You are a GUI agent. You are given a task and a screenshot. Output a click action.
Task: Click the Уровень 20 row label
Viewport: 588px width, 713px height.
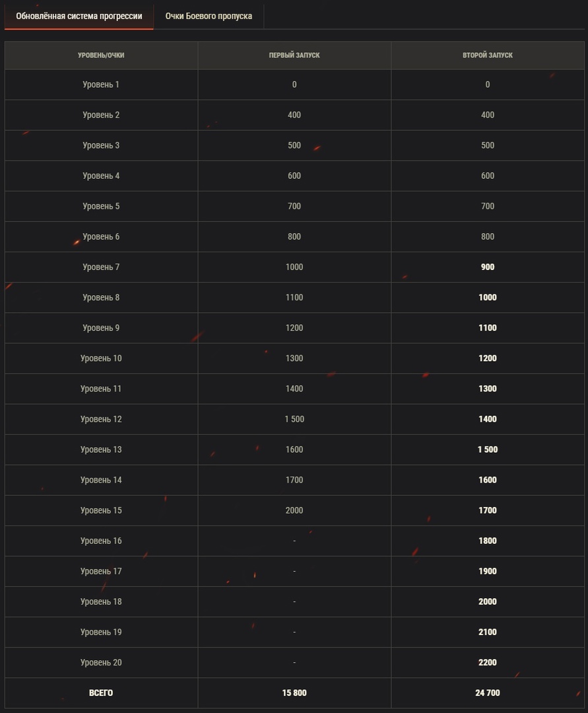[101, 663]
